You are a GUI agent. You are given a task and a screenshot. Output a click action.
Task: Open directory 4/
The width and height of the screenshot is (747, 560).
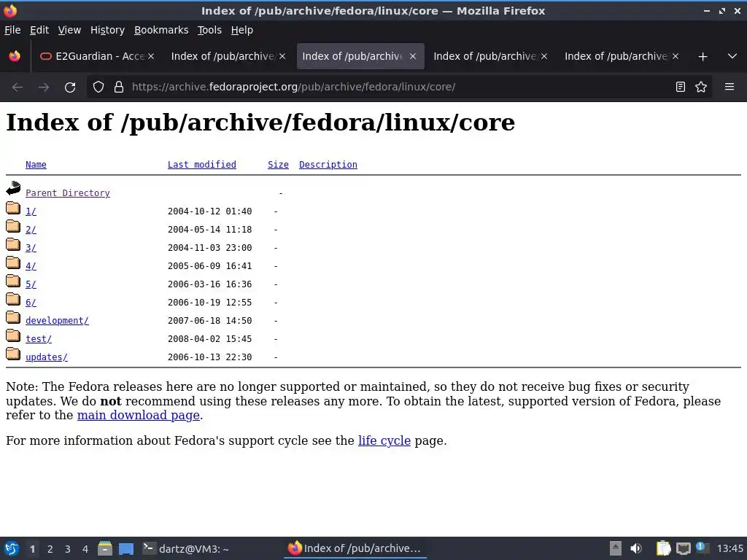pos(31,265)
